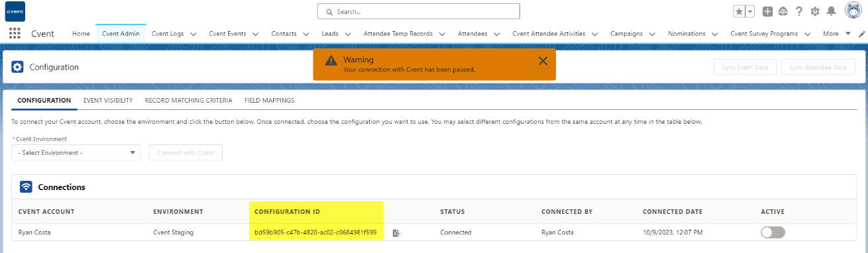Open the Campaigns tab
This screenshot has height=253, width=868.
626,34
